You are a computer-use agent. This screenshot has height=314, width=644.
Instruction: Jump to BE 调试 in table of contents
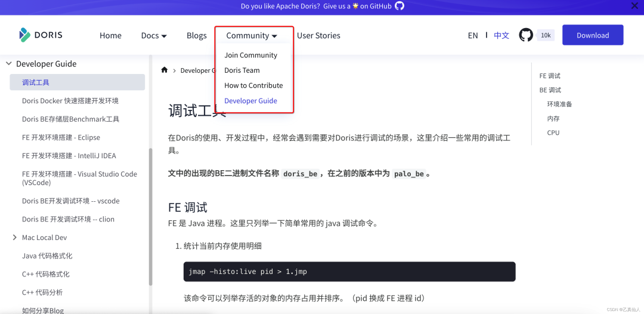point(550,90)
